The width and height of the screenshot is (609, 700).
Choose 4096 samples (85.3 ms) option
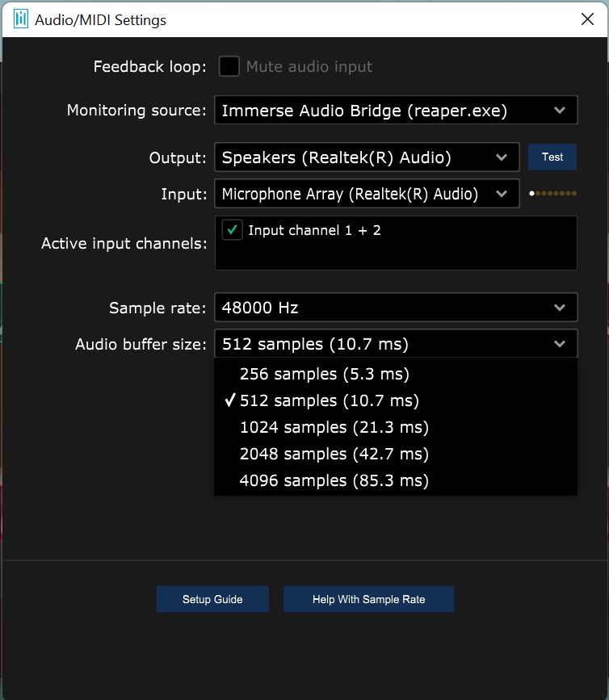pos(334,481)
